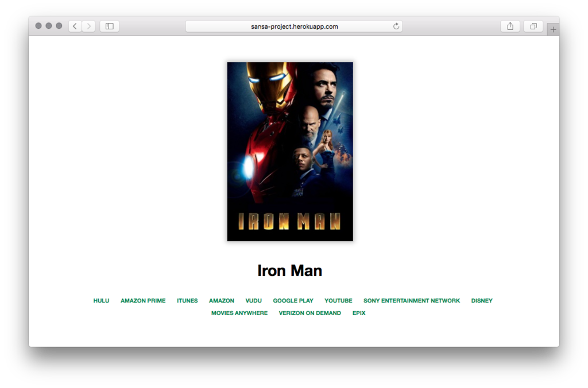Open the ITUNES link
The width and height of the screenshot is (588, 388).
click(x=187, y=301)
